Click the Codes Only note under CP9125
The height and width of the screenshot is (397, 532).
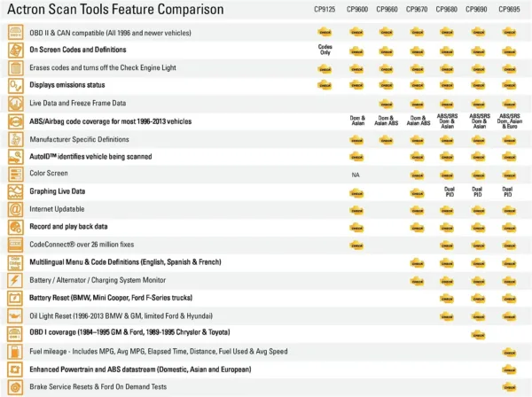[325, 50]
